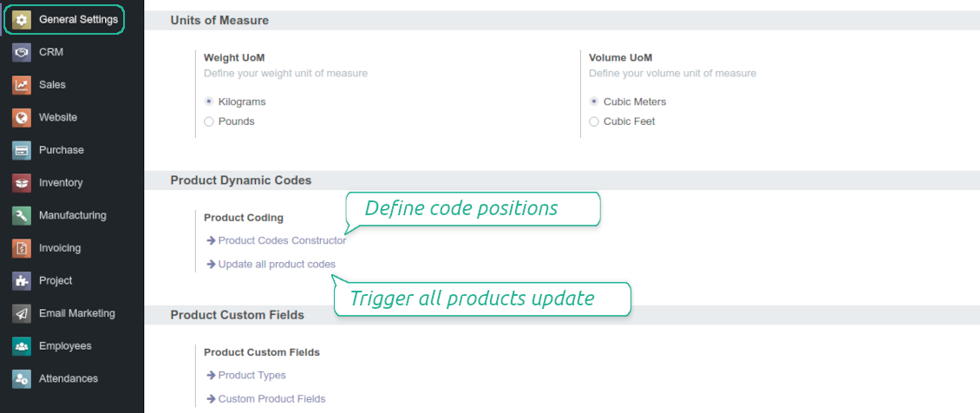The image size is (980, 413).
Task: Open the Email Marketing paper plane icon
Action: [23, 313]
